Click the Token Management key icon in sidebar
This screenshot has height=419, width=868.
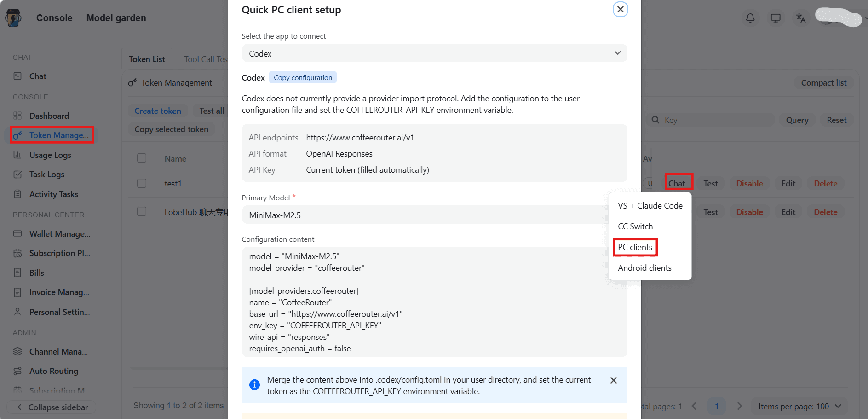coord(17,135)
